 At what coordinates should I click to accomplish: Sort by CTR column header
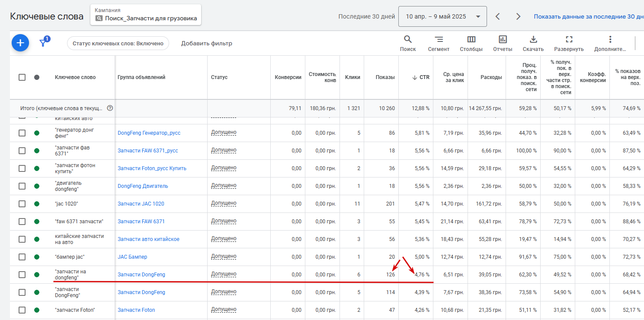tap(424, 77)
